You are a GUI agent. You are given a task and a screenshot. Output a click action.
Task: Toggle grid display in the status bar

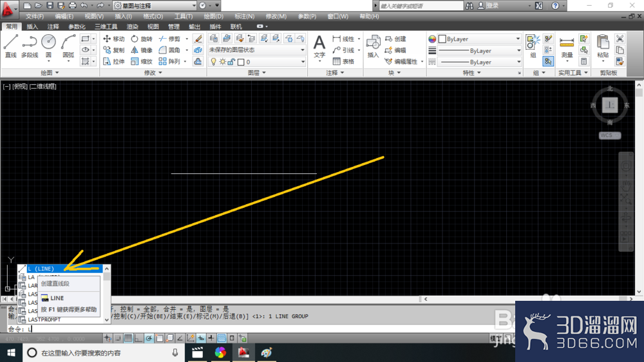click(x=128, y=338)
